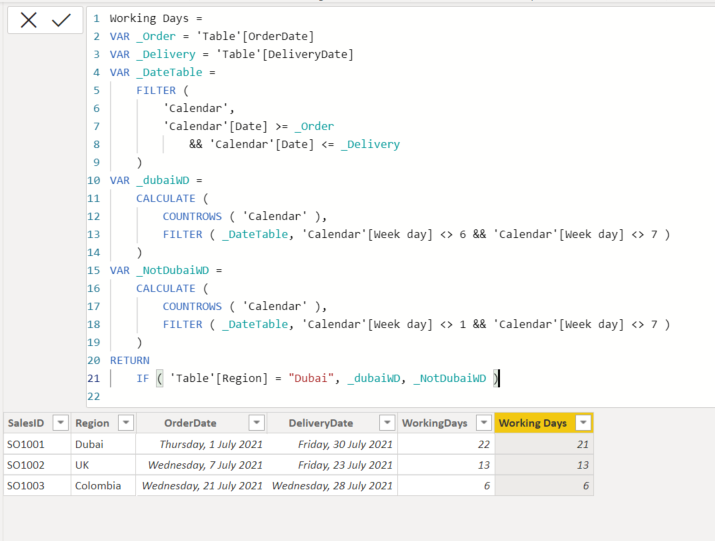Click the _NotDubaiWD declaration on line 15

pyautogui.click(x=172, y=270)
